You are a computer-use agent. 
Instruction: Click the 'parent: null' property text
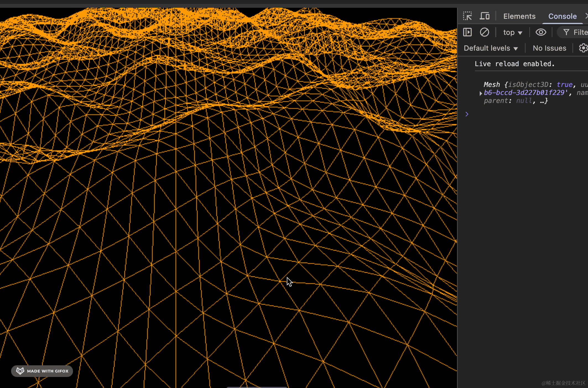(508, 101)
